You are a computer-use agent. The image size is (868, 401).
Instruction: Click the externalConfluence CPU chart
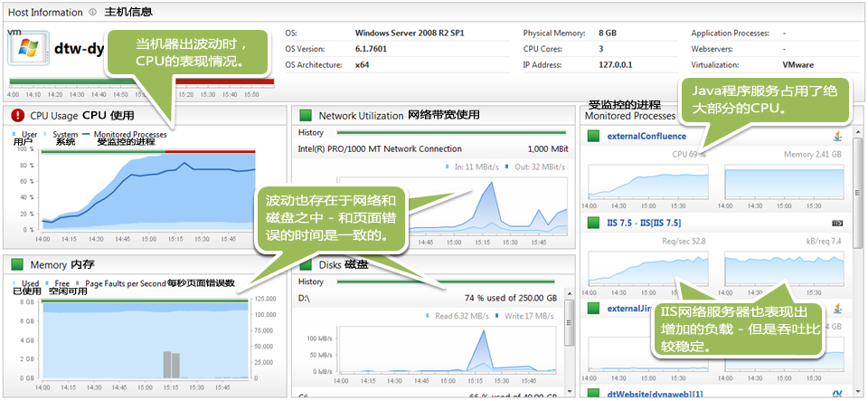647,181
